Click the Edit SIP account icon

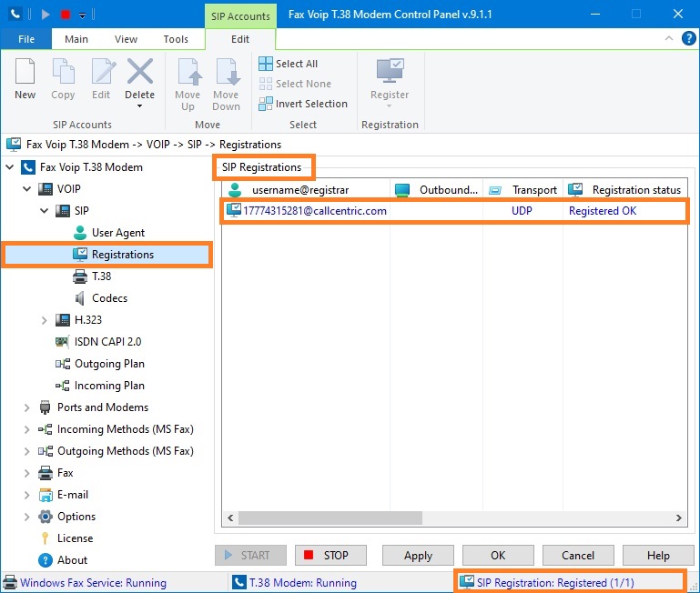pyautogui.click(x=103, y=71)
